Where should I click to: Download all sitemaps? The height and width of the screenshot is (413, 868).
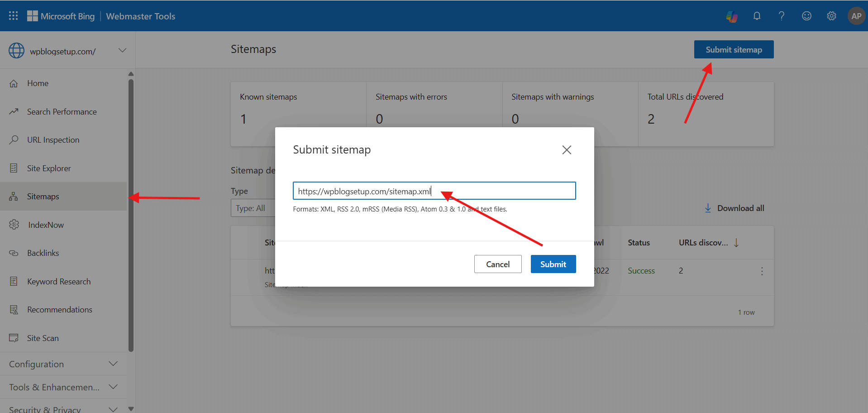point(734,208)
